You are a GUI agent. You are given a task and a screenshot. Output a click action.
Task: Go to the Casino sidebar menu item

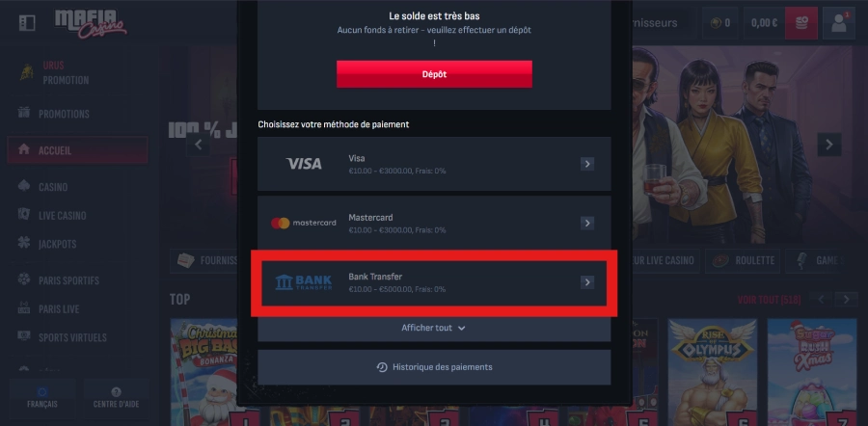(x=53, y=187)
